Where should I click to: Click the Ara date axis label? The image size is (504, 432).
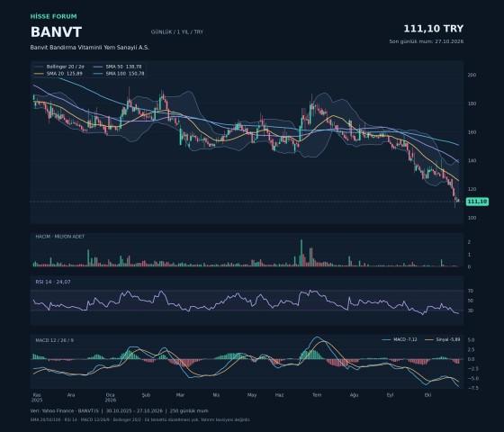point(71,395)
